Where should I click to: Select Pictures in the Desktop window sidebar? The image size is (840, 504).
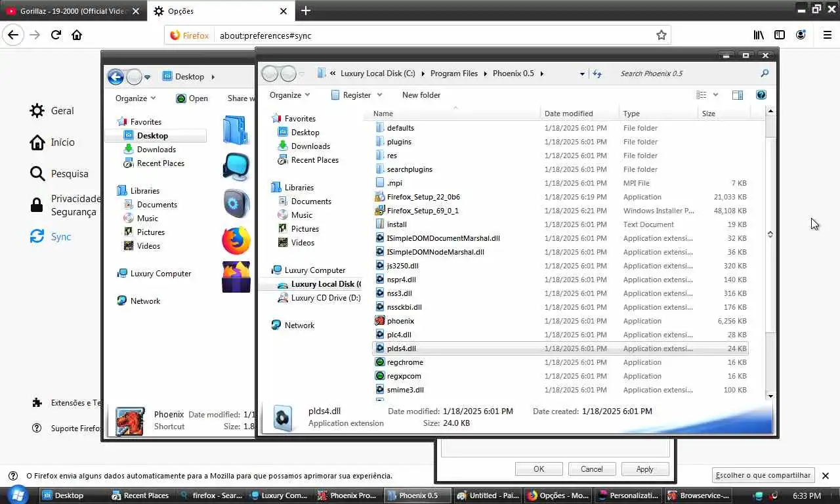click(x=150, y=232)
